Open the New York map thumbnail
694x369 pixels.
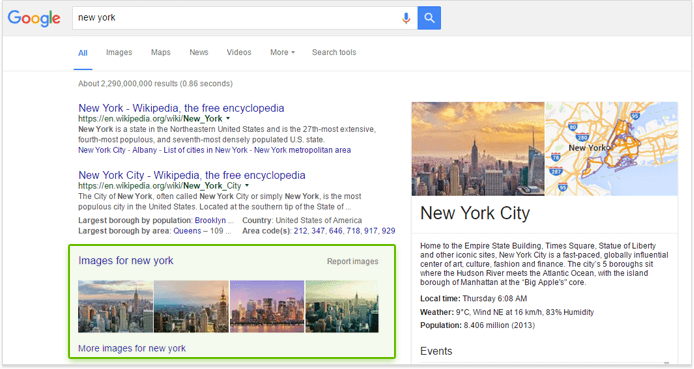coord(611,149)
